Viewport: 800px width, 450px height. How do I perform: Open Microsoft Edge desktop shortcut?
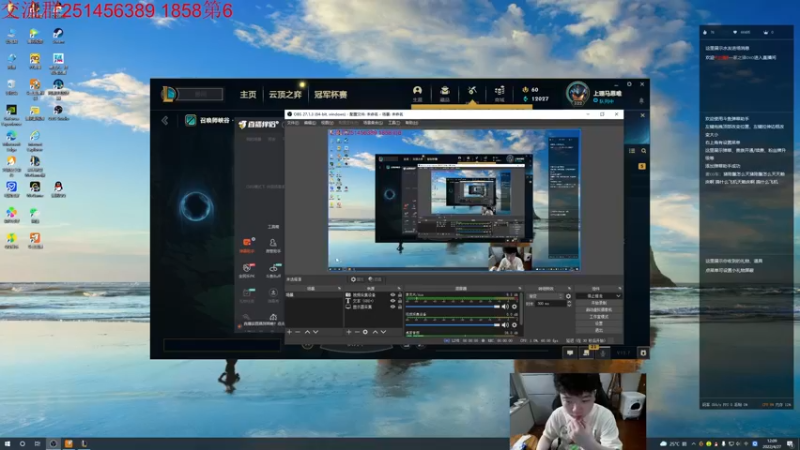click(11, 141)
